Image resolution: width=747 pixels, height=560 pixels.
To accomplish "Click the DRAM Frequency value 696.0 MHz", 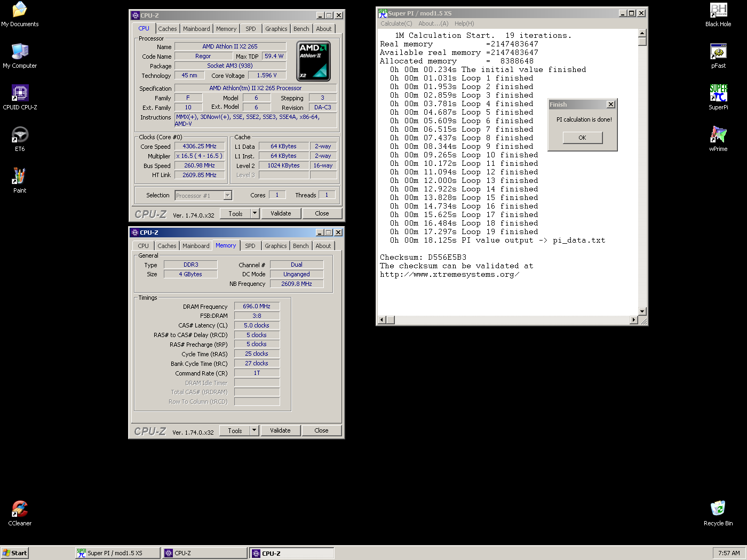I will 257,306.
